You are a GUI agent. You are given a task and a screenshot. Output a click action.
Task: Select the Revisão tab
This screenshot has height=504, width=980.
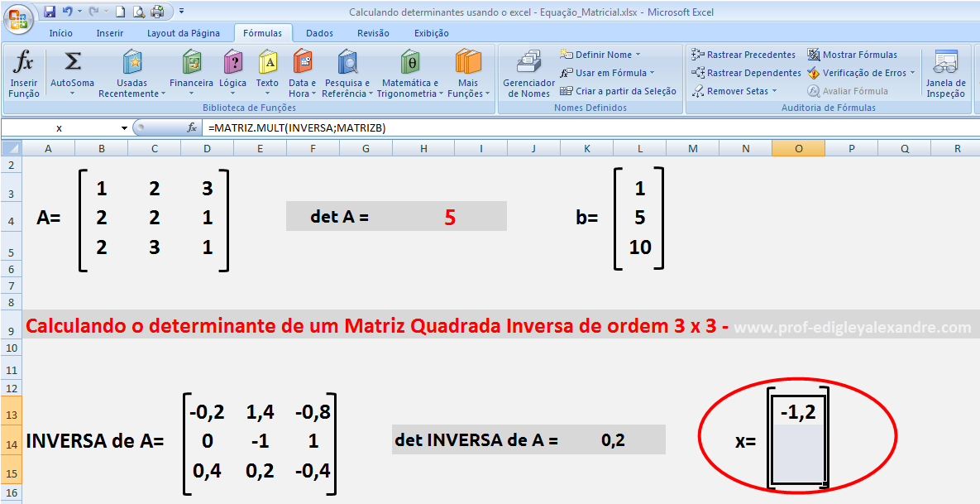[x=373, y=32]
